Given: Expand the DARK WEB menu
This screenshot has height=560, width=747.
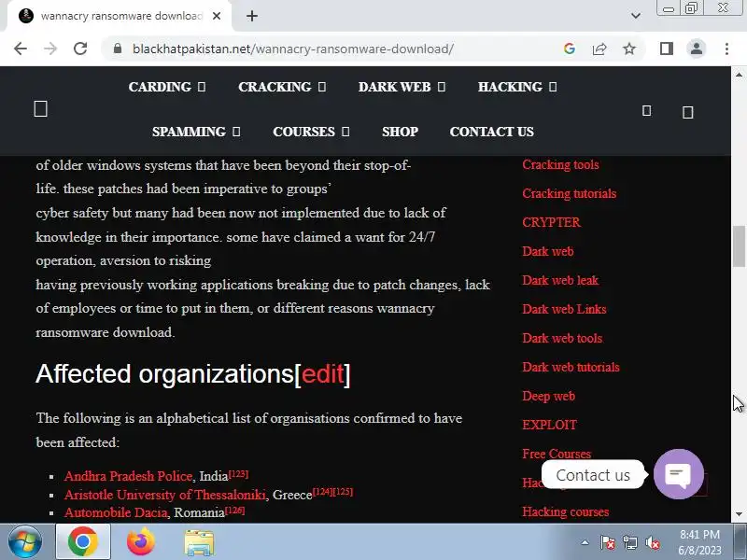Looking at the screenshot, I should 402,87.
